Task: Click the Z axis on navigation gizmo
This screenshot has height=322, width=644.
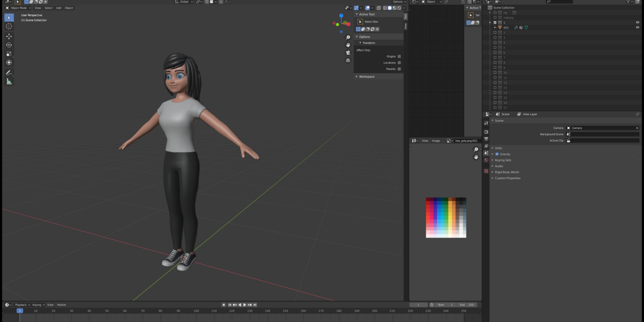Action: coord(341,16)
